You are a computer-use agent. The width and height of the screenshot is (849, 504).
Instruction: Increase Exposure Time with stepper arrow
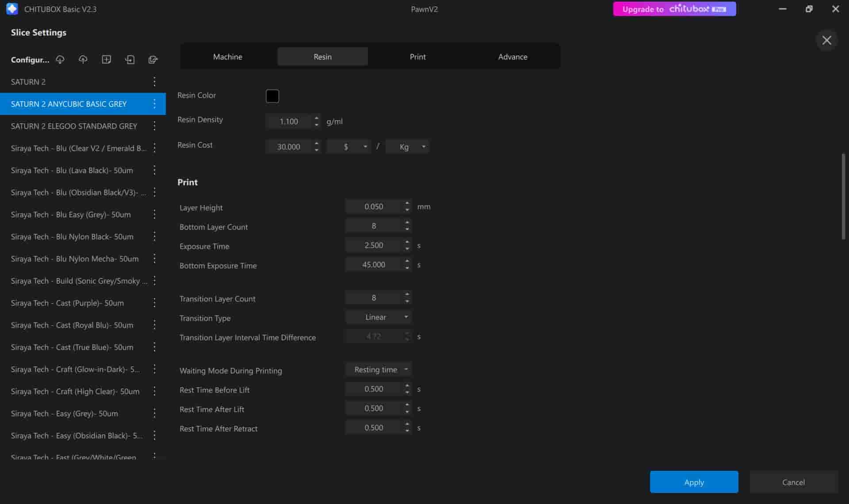tap(407, 242)
